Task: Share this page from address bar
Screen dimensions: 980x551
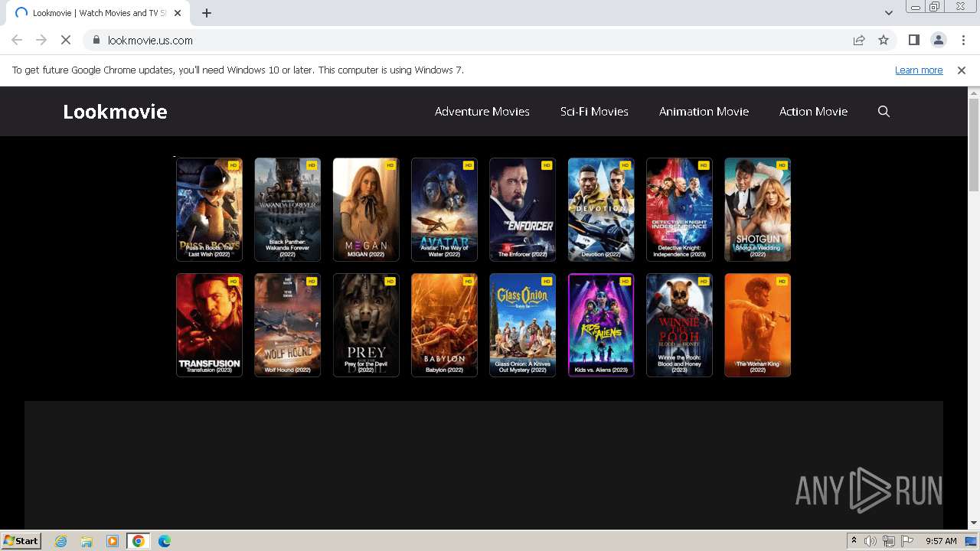Action: point(859,41)
